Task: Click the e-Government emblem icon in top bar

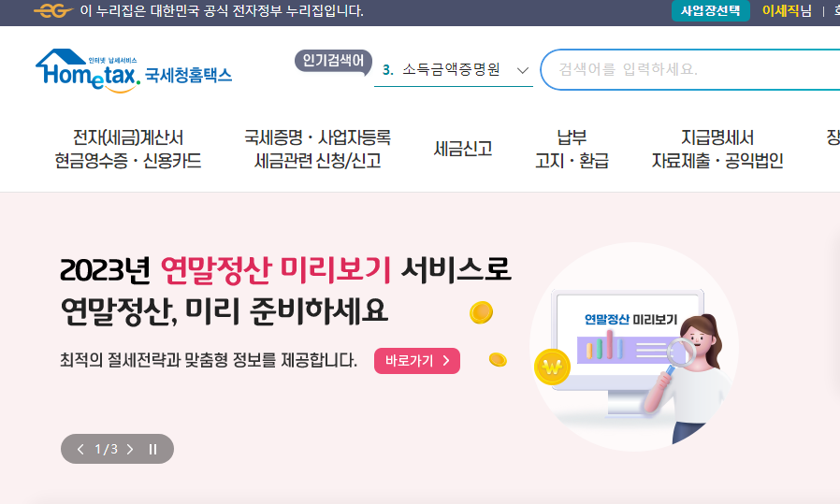Action: (53, 10)
